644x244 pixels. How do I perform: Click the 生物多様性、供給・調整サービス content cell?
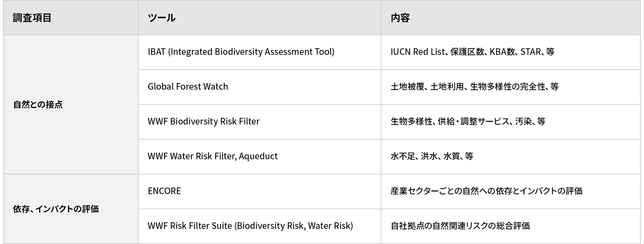click(511, 122)
